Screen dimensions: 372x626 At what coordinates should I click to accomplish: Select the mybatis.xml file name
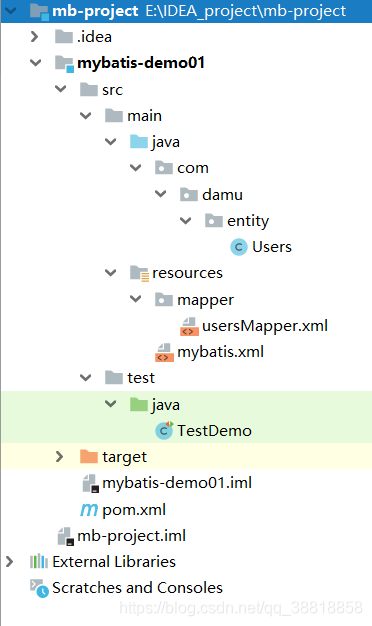(220, 353)
